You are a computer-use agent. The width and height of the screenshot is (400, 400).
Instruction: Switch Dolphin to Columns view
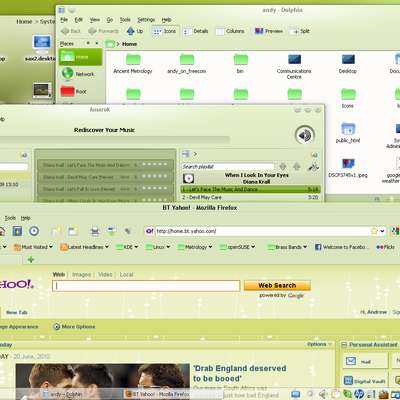[x=230, y=31]
